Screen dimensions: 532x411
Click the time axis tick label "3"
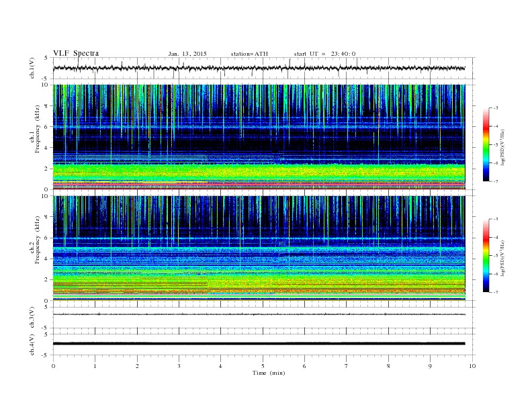click(179, 366)
